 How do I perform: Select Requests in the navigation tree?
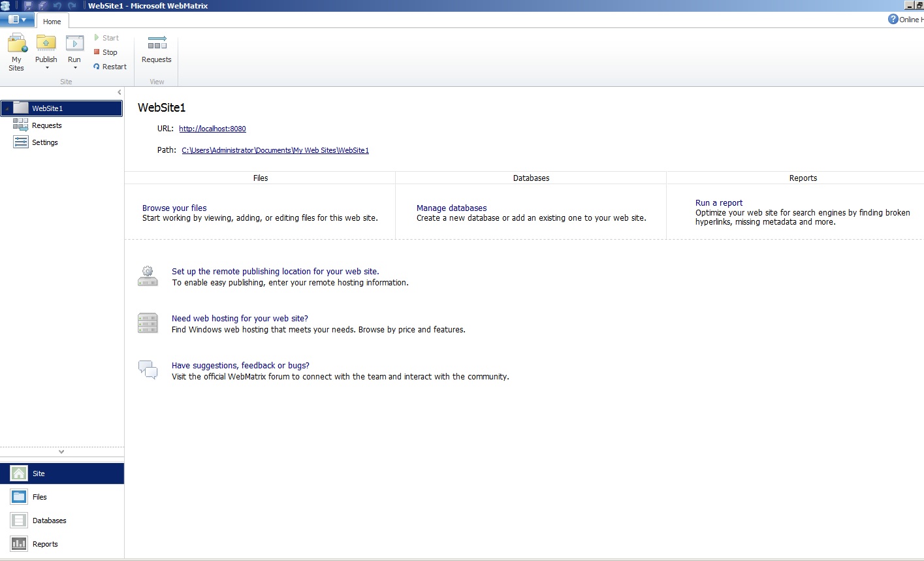tap(37, 125)
